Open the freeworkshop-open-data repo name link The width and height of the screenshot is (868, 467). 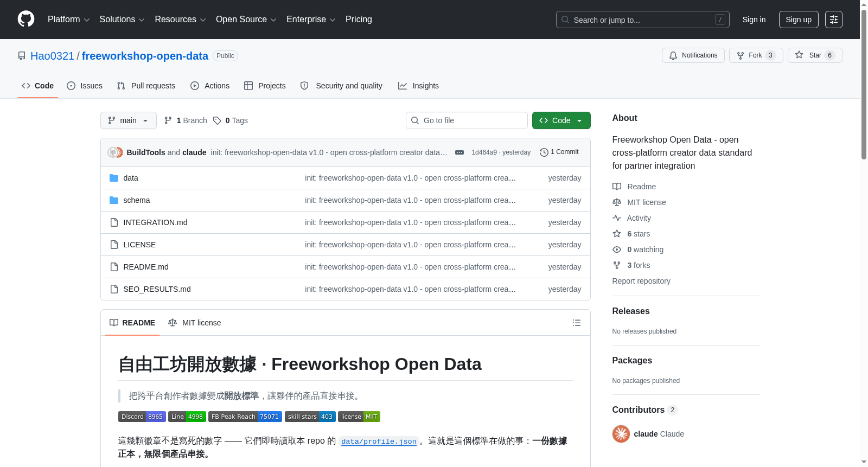(x=145, y=56)
